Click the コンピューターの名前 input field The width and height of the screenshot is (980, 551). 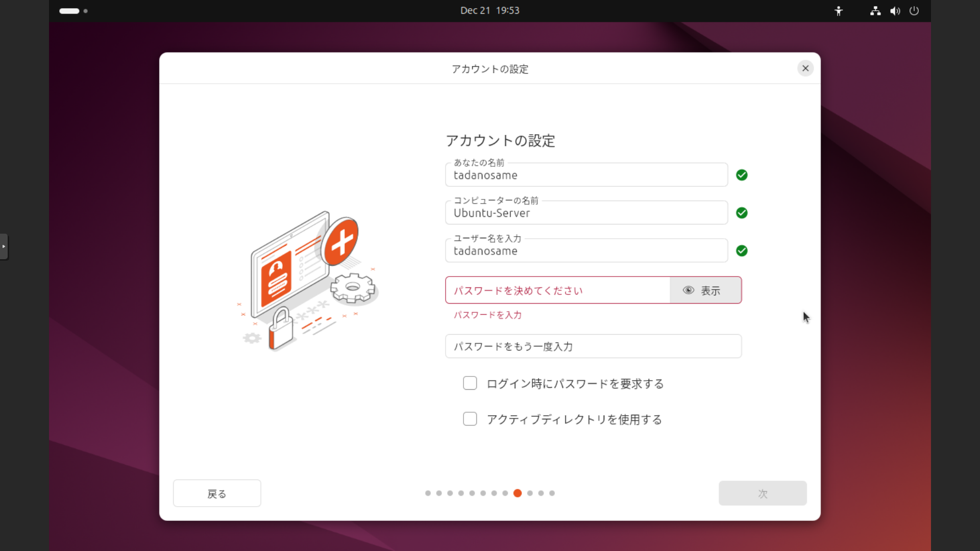click(586, 213)
